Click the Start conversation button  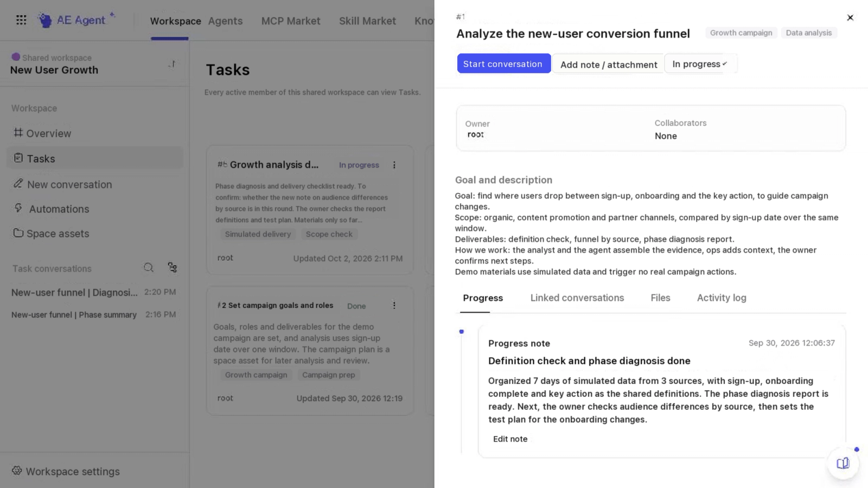pos(503,63)
